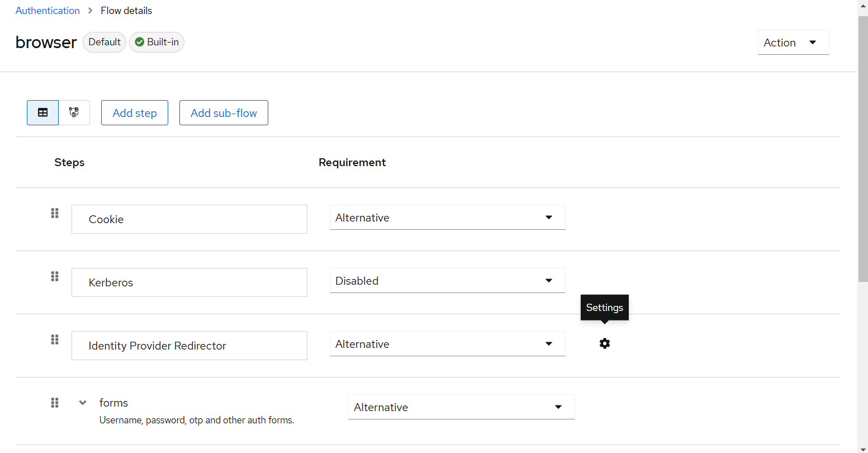The width and height of the screenshot is (868, 453).
Task: Click the Add step button
Action: tap(134, 112)
